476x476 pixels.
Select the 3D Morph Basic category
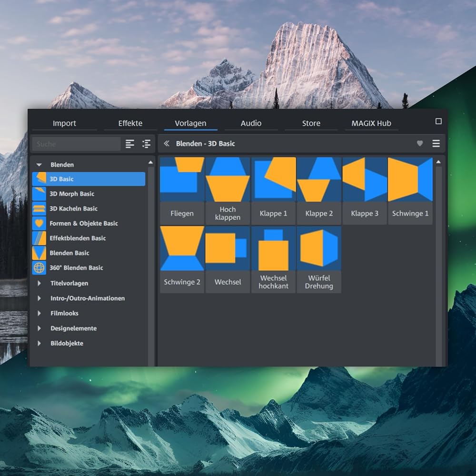click(x=72, y=194)
